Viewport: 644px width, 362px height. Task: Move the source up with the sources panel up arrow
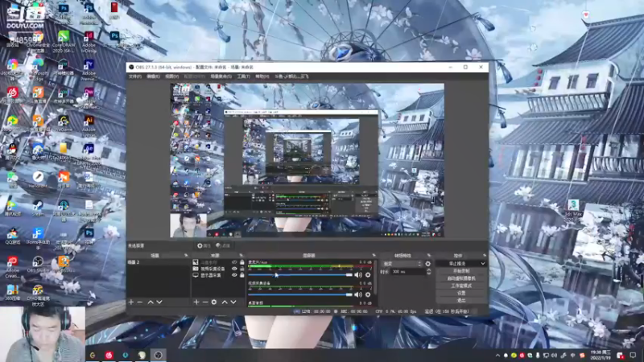click(225, 302)
